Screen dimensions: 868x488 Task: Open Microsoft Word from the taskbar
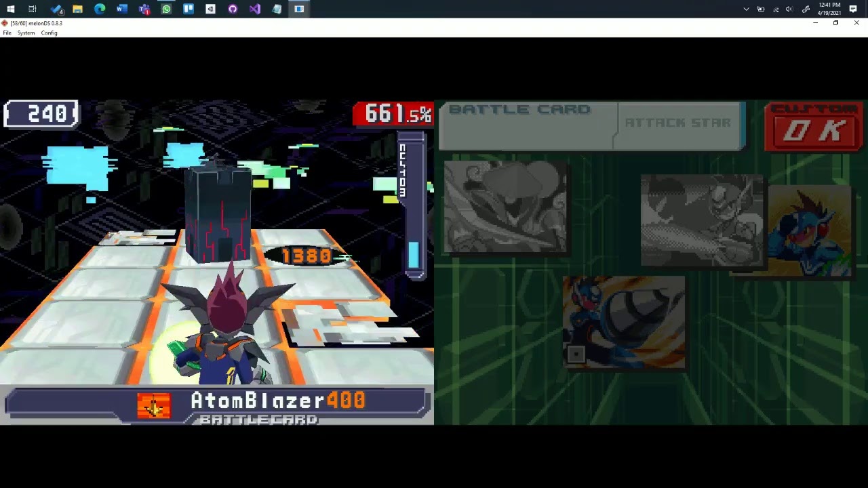tap(122, 9)
